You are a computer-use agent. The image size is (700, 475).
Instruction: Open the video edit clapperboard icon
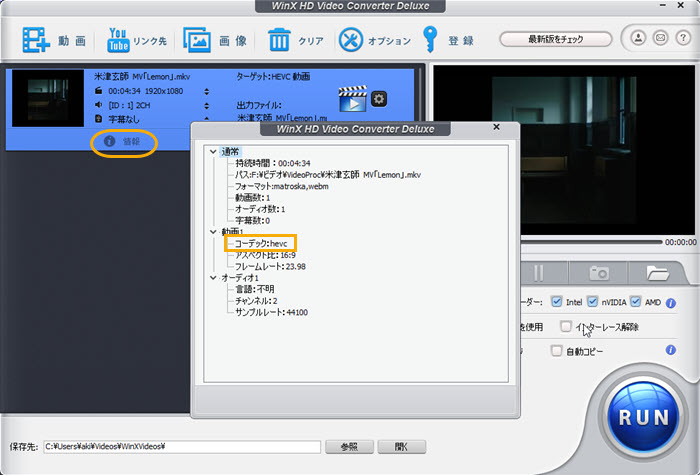[353, 99]
